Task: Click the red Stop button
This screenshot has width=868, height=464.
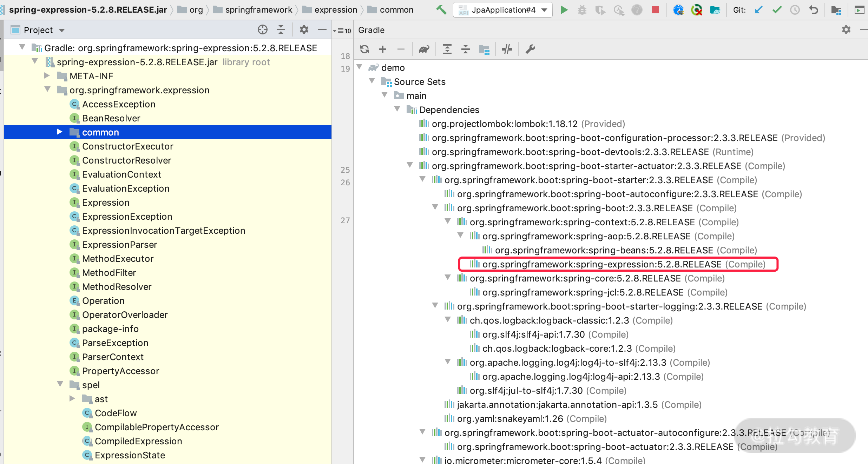Action: [655, 10]
